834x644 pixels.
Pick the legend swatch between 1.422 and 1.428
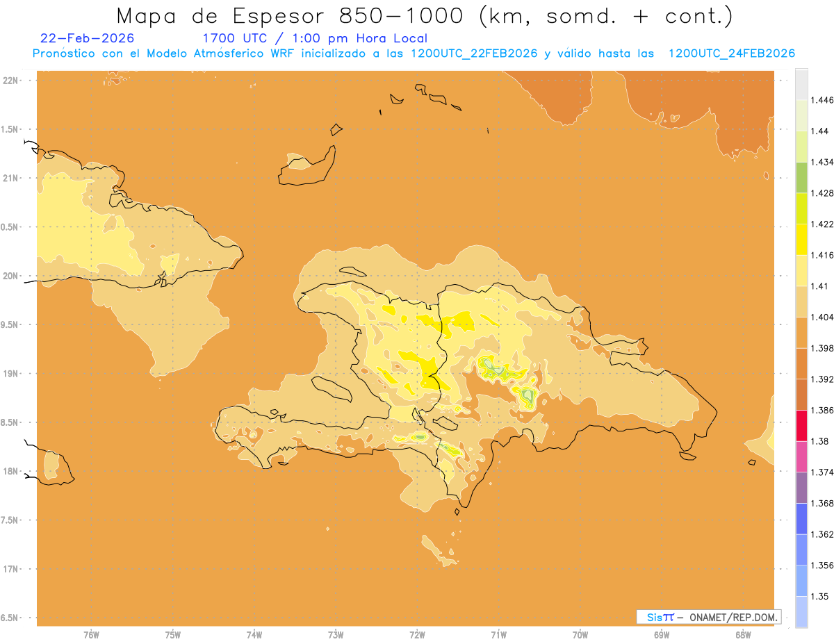coord(801,208)
